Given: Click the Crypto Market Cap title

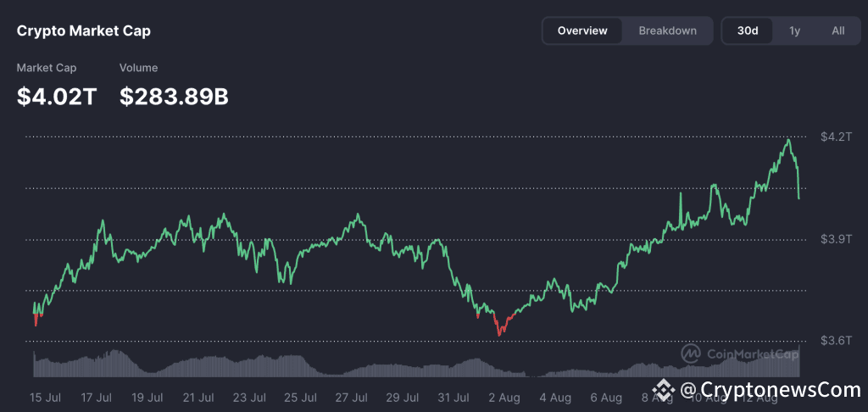Looking at the screenshot, I should click(84, 31).
